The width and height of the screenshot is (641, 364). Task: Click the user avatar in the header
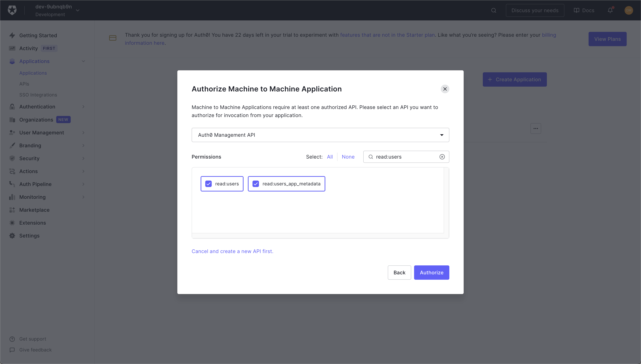click(628, 10)
